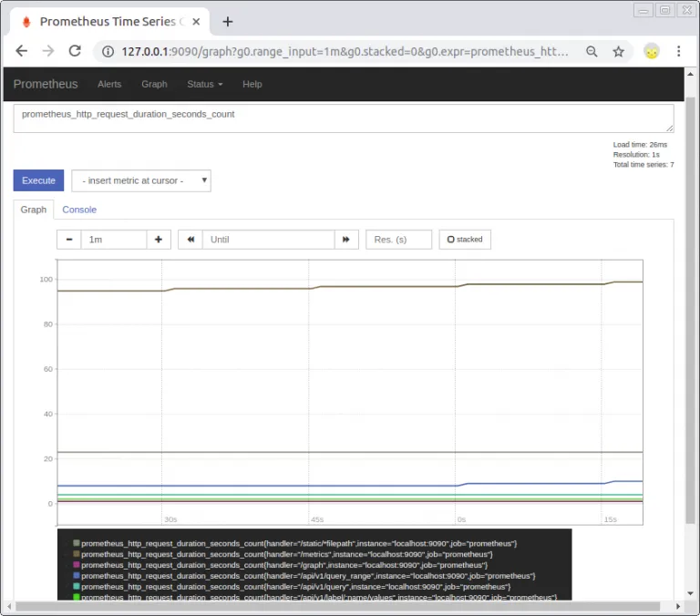Viewport: 700px width, 616px height.
Task: Advance the end time with the double-right arrows
Action: point(346,240)
